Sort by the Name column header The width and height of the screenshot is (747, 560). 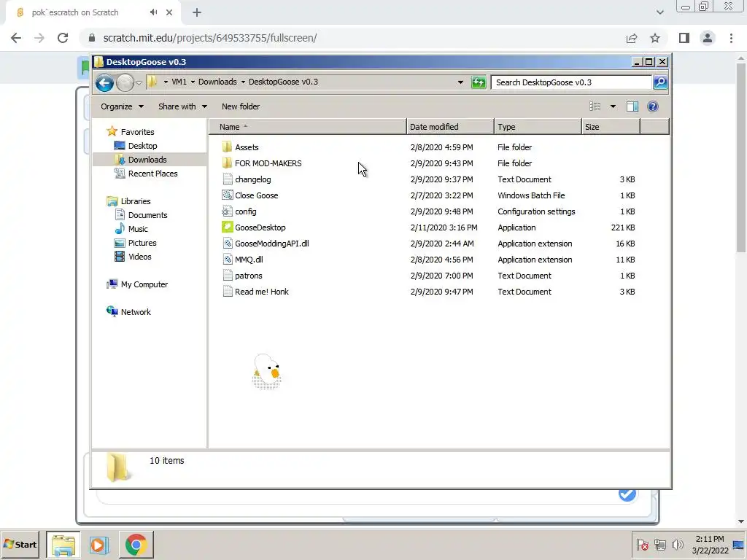click(x=308, y=127)
